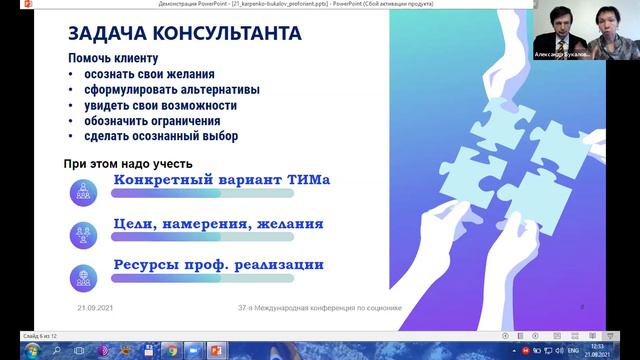Start Slide Show view icon
Screen dimensions: 640x360
click(x=610, y=336)
